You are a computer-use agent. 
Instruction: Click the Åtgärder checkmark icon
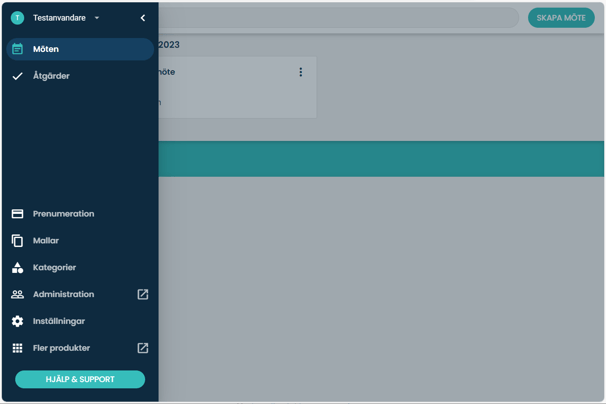point(17,76)
